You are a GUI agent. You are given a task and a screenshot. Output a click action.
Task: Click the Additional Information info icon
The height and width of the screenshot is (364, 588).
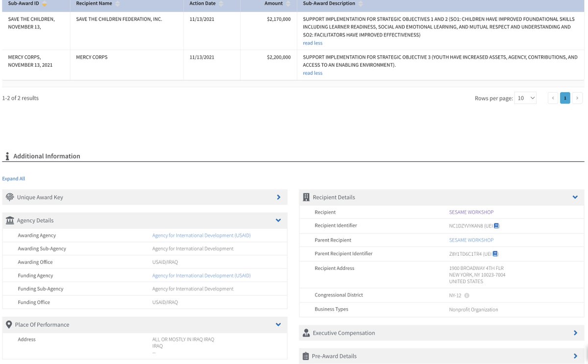click(7, 156)
